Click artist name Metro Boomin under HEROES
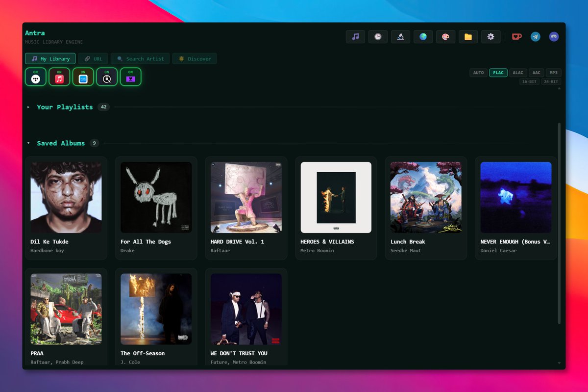The height and width of the screenshot is (392, 588). [x=317, y=251]
